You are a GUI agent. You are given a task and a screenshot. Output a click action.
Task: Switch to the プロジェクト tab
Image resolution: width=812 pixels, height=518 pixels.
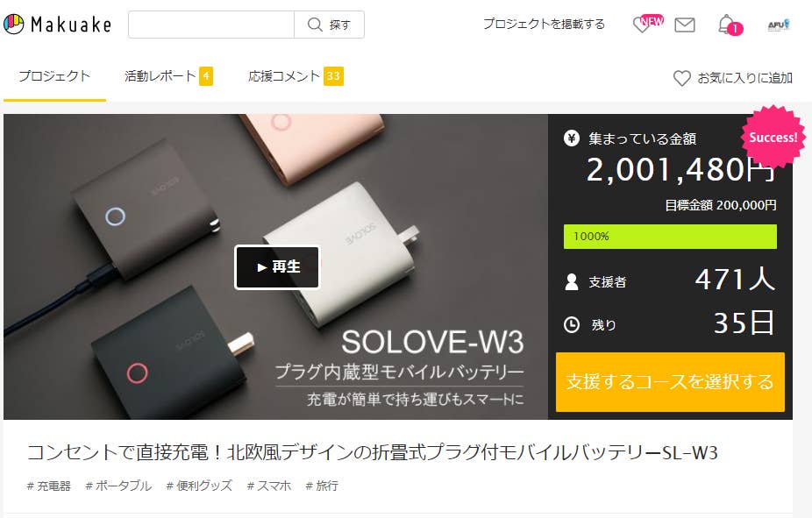(54, 76)
